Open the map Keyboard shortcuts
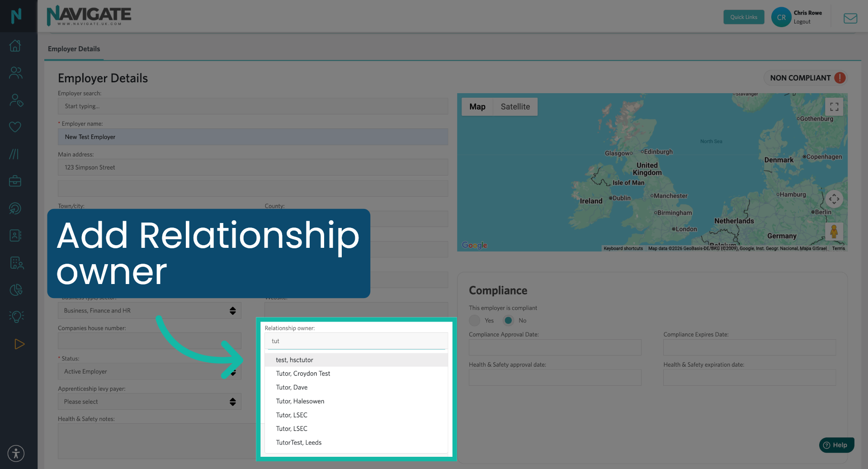This screenshot has height=469, width=868. click(623, 248)
